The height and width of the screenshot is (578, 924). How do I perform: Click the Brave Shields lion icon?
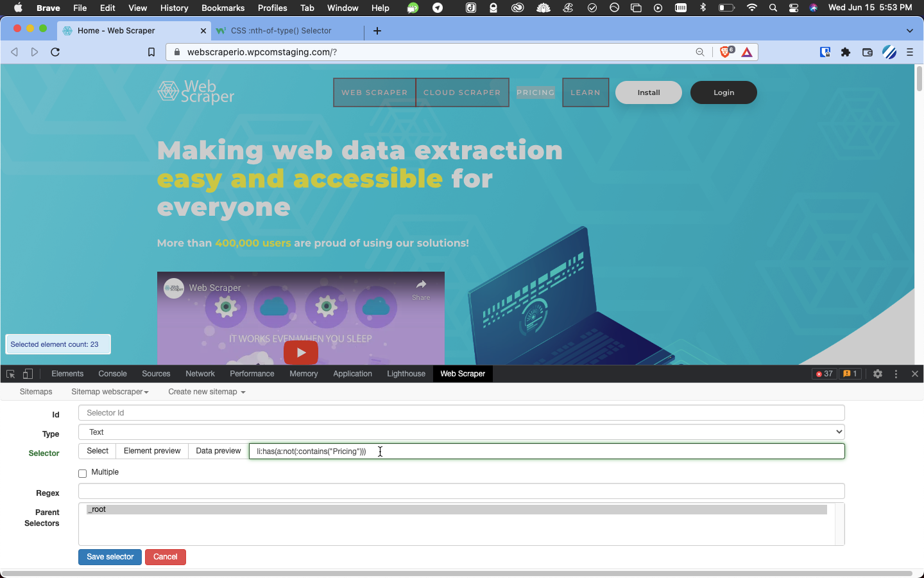tap(725, 52)
